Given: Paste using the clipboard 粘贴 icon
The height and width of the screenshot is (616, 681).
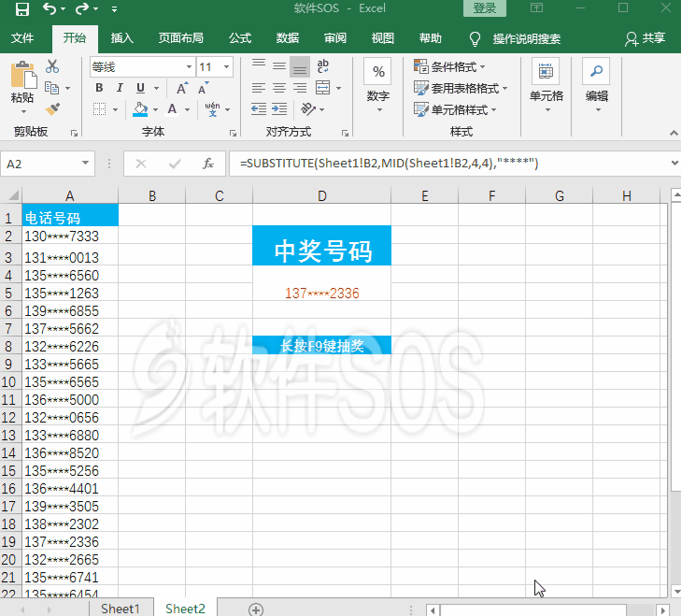Looking at the screenshot, I should (x=22, y=76).
